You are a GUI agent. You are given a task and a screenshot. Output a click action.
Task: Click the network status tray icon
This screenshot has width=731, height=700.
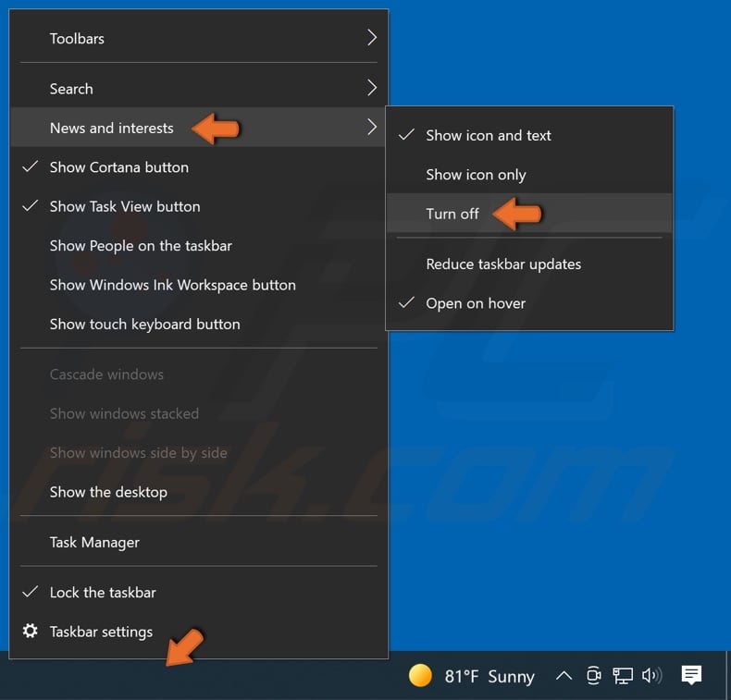623,676
